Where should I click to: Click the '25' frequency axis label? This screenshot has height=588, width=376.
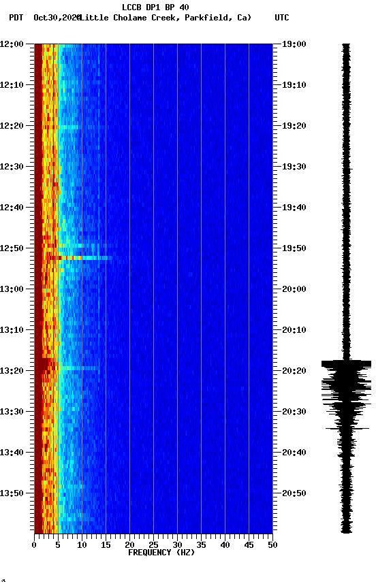(153, 546)
